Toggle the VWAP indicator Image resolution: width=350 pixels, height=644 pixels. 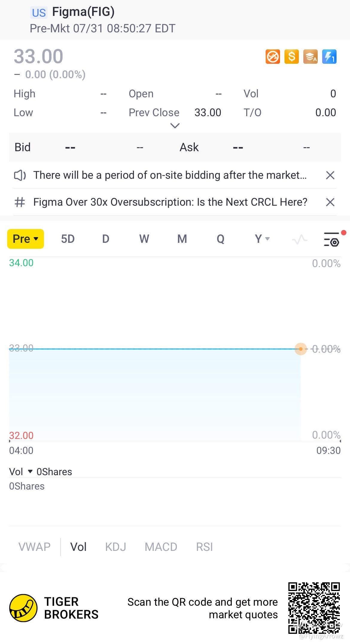34,547
